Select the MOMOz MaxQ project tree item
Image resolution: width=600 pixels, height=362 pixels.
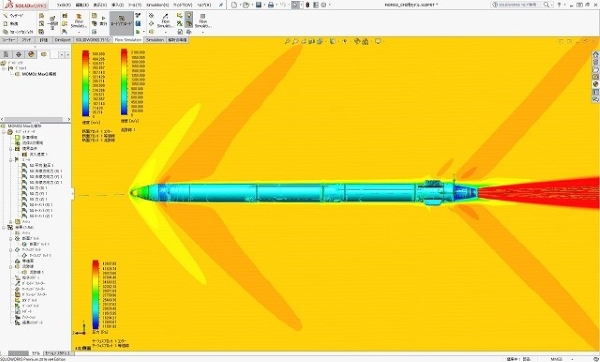coord(39,74)
